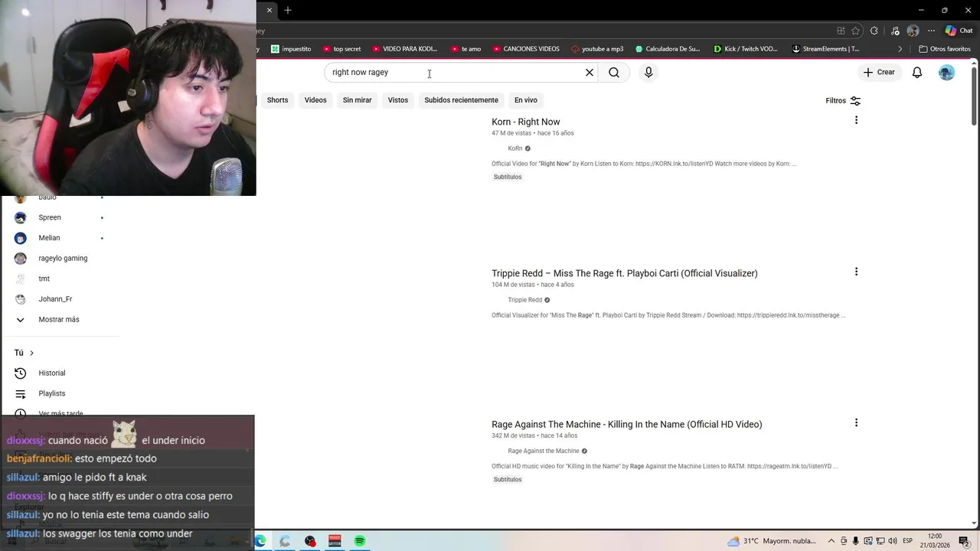Open the Rage Against the Machine channel link

pyautogui.click(x=544, y=451)
